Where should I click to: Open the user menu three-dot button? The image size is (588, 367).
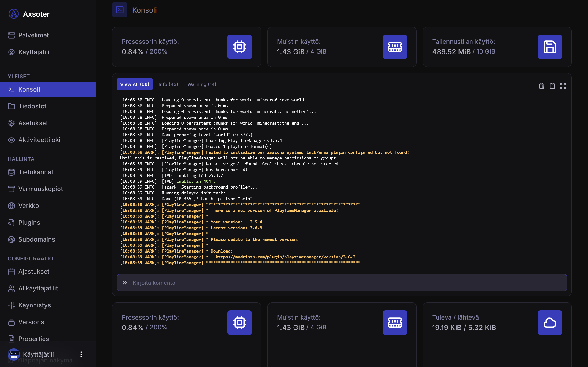(81, 354)
